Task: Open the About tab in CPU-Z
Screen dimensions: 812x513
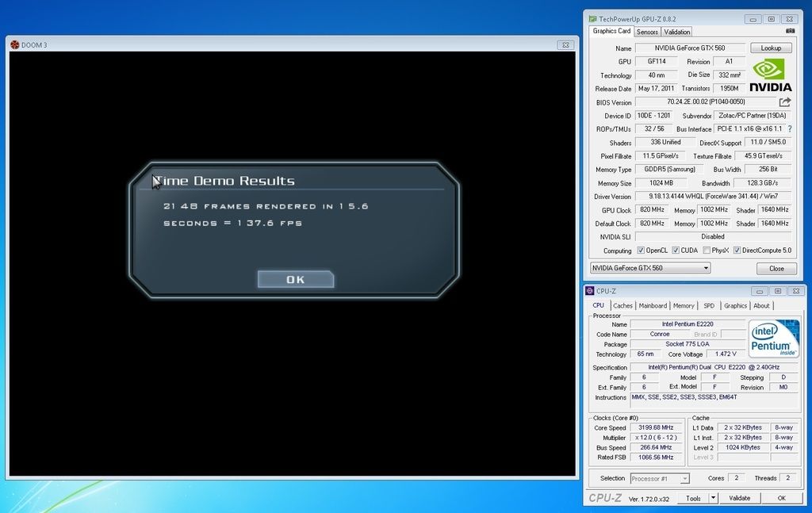Action: [761, 306]
